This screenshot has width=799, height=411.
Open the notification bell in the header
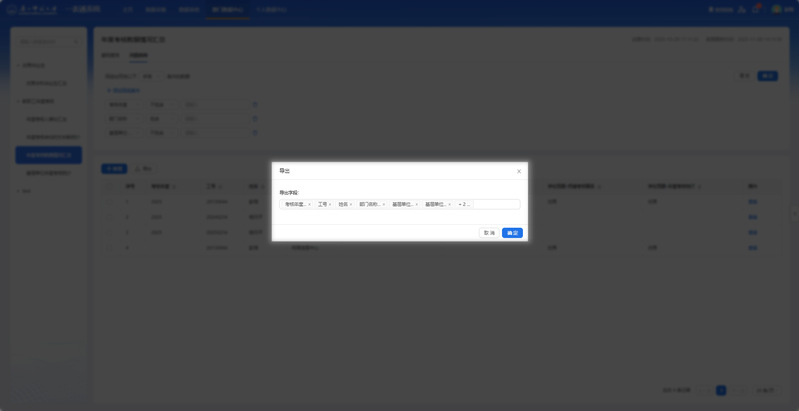coord(755,9)
